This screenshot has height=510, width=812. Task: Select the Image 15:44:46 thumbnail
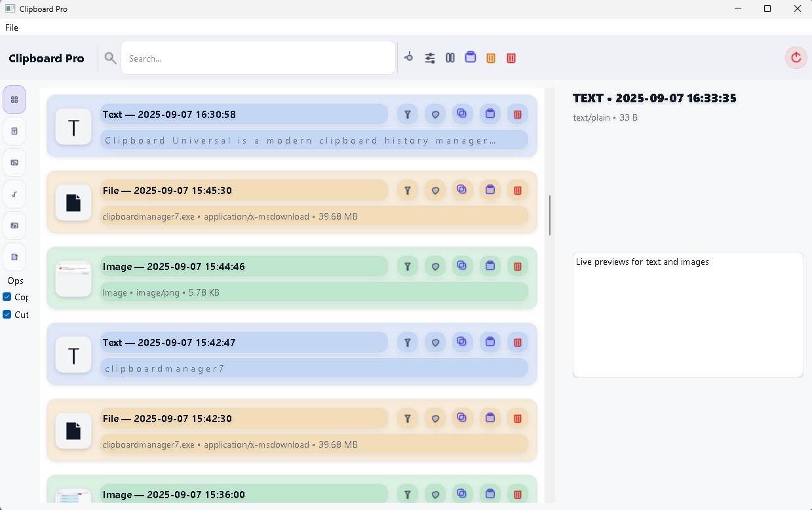[x=73, y=279]
